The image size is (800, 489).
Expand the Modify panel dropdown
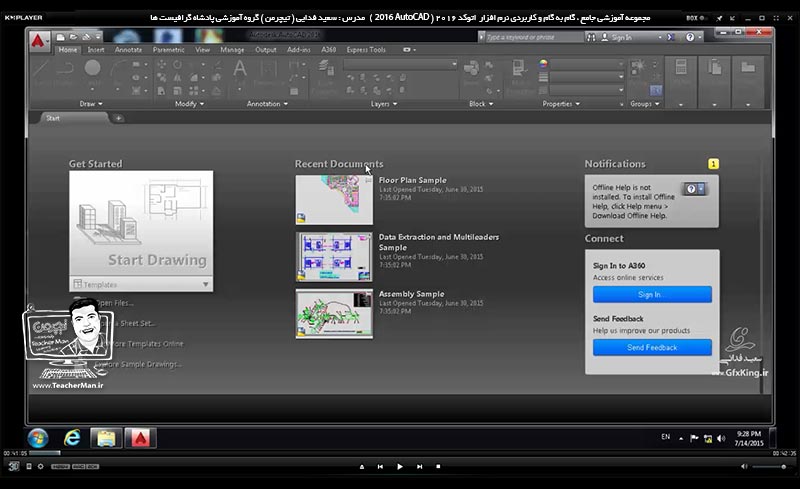point(189,104)
